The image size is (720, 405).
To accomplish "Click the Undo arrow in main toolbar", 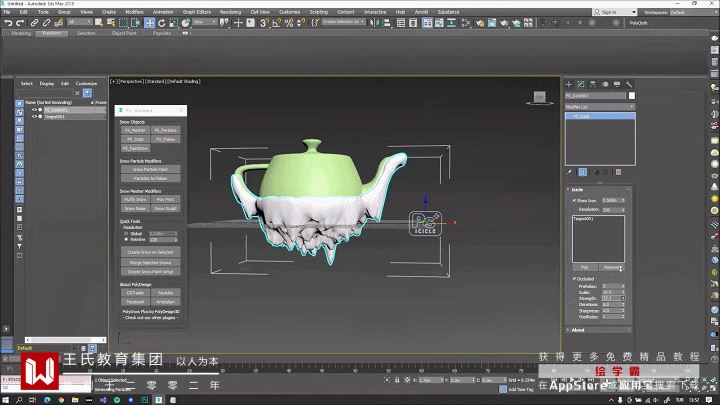I will [8, 22].
